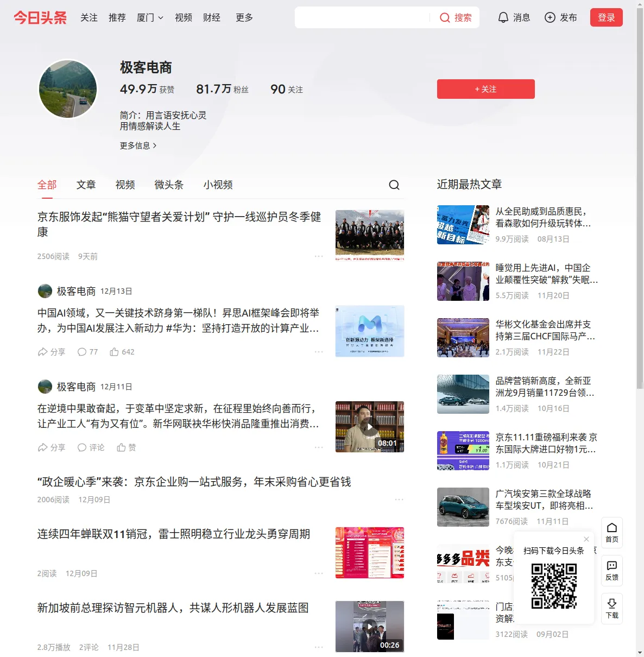Open the 今日头条 logo home link
The height and width of the screenshot is (657, 644).
40,17
